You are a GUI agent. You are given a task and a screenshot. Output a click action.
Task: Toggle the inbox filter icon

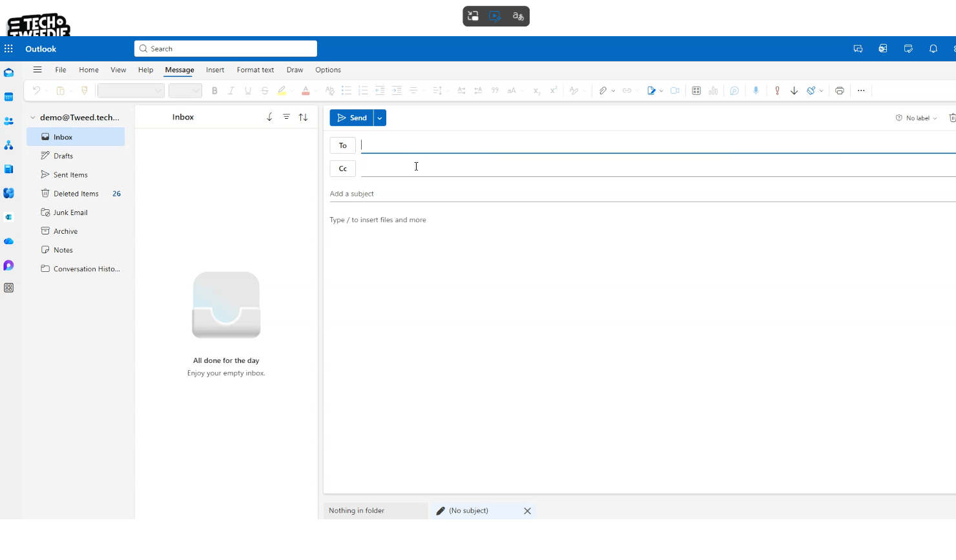point(286,117)
